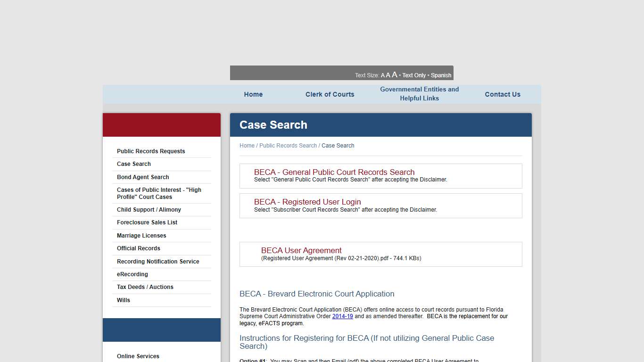The width and height of the screenshot is (644, 362).
Task: Open Governmental Entities and Helpful Links
Action: pyautogui.click(x=419, y=94)
